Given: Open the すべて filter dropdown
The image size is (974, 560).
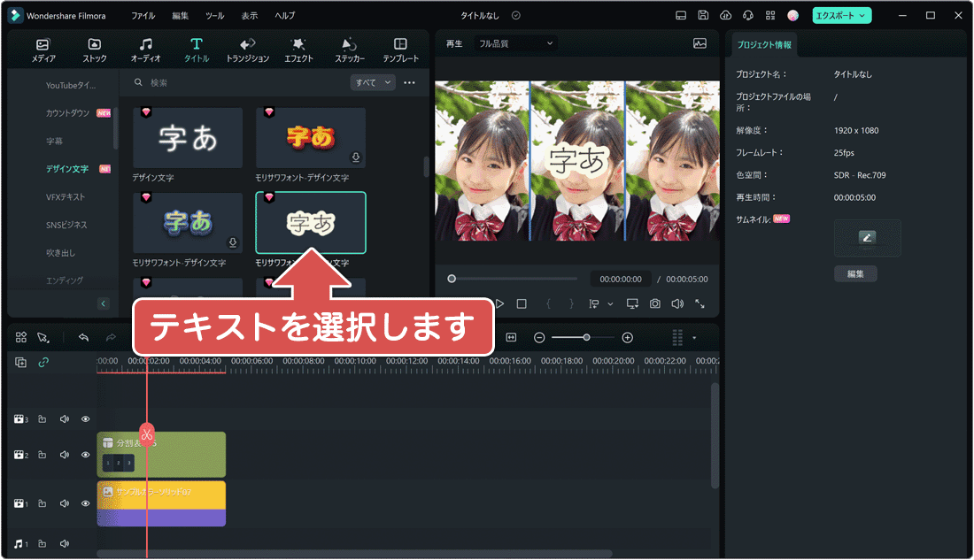Looking at the screenshot, I should pos(372,81).
